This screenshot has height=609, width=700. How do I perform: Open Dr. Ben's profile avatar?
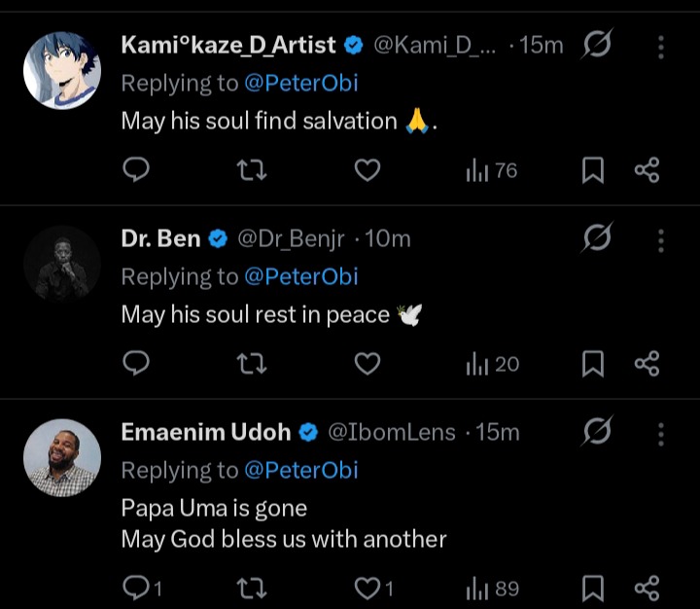(62, 265)
